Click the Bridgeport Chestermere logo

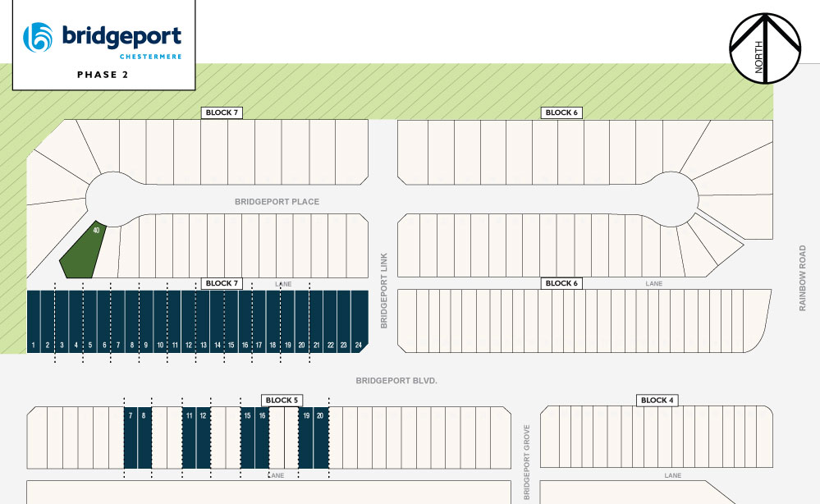coord(103,39)
